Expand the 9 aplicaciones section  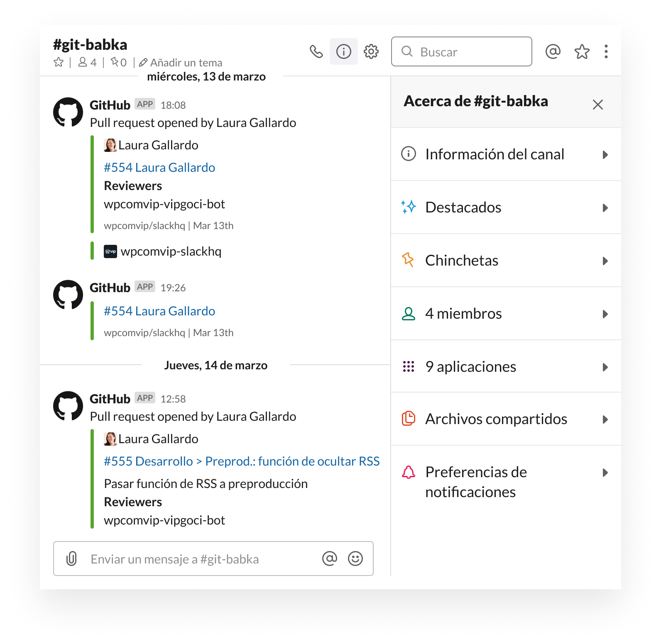(x=506, y=366)
